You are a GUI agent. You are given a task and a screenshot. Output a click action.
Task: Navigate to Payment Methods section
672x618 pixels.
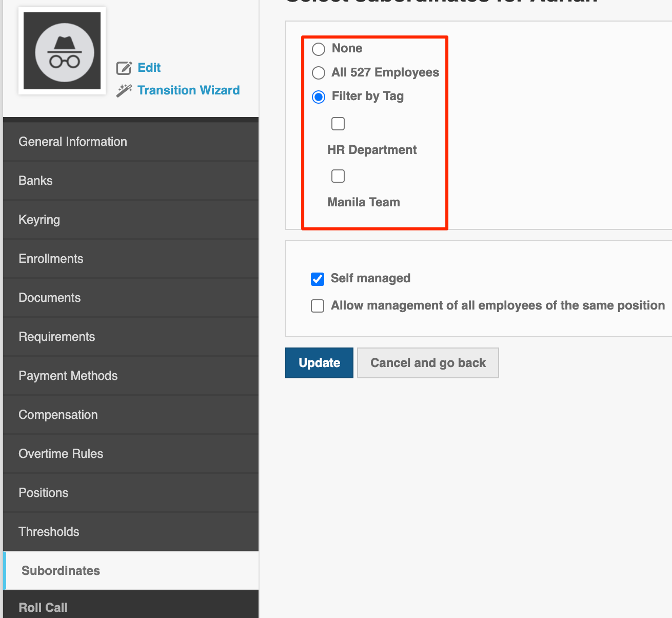tap(68, 376)
